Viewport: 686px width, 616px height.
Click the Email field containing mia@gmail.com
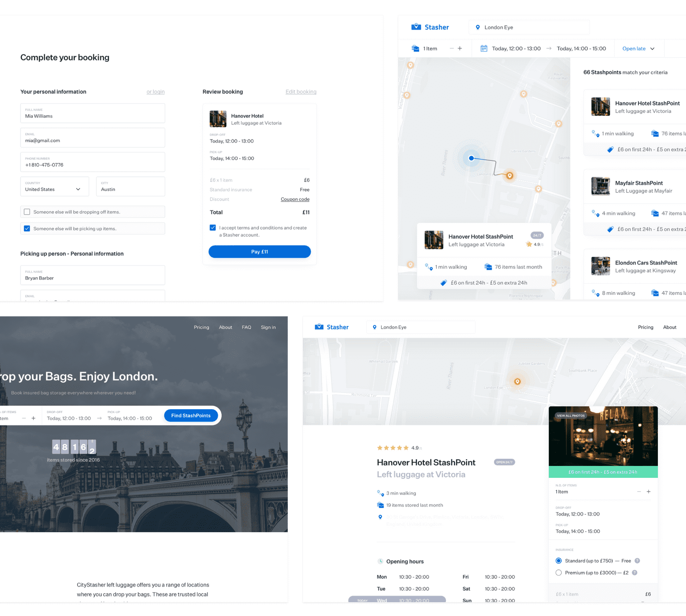pyautogui.click(x=93, y=138)
